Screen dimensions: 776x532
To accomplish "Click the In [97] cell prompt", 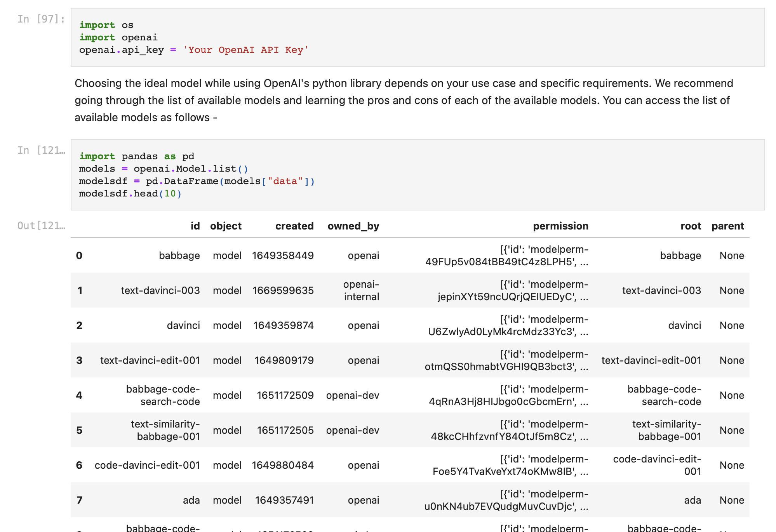I will tap(41, 19).
